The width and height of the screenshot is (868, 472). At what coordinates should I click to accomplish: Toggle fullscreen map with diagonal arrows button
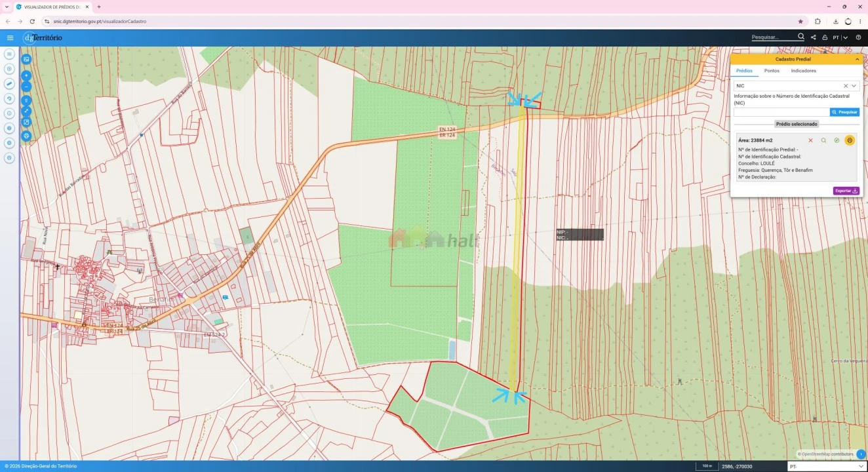pos(27,111)
